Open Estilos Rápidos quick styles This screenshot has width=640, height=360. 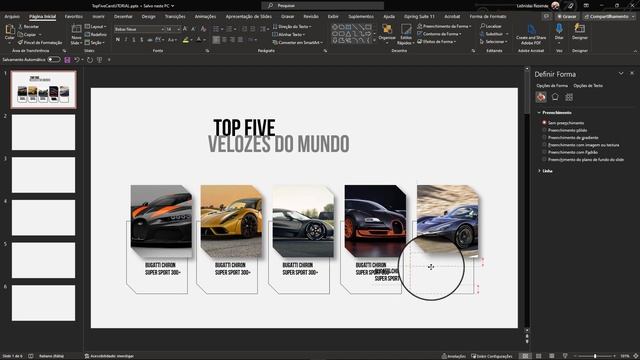[x=406, y=34]
